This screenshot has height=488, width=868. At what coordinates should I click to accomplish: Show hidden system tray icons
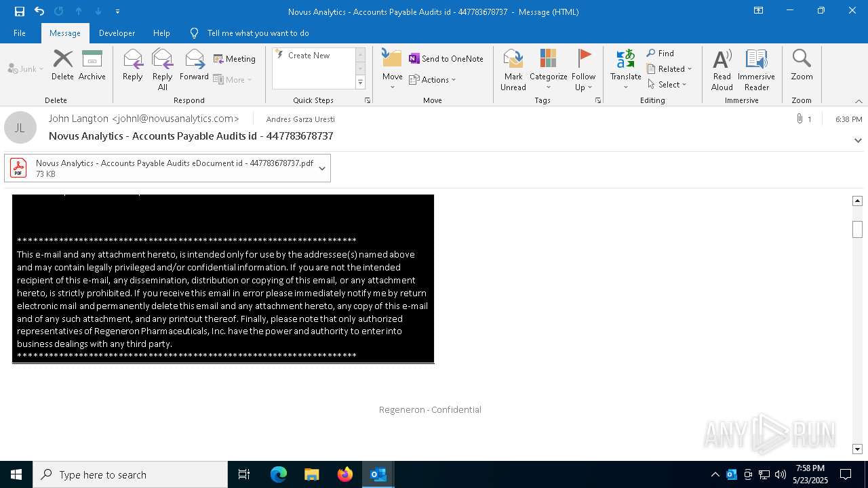point(715,474)
